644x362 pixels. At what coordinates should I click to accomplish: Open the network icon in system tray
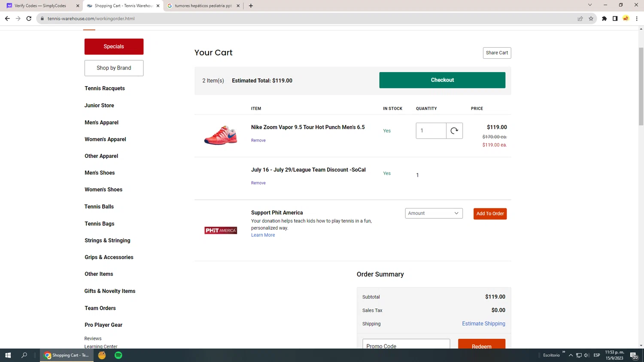coord(579,355)
